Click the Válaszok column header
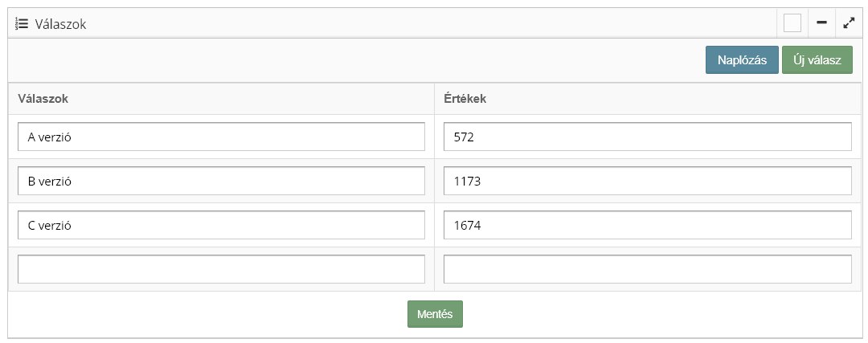This screenshot has height=343, width=868. coord(42,99)
